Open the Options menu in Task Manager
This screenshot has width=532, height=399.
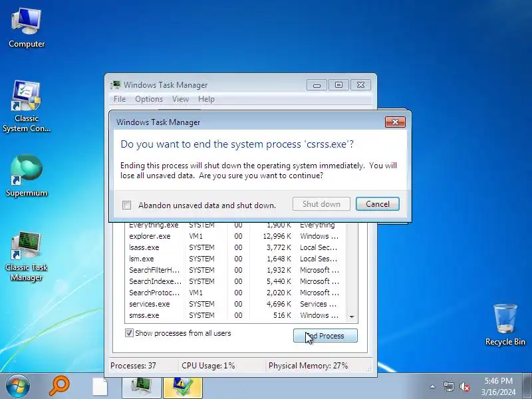pos(149,99)
